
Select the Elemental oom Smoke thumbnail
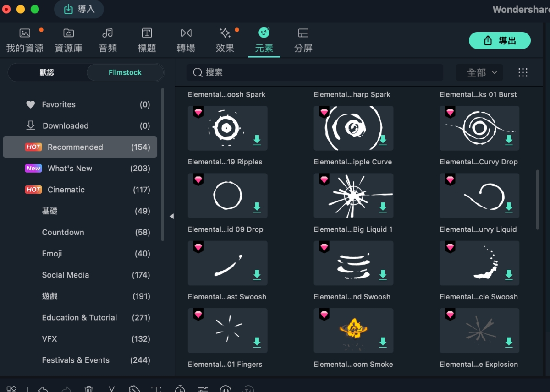point(353,330)
